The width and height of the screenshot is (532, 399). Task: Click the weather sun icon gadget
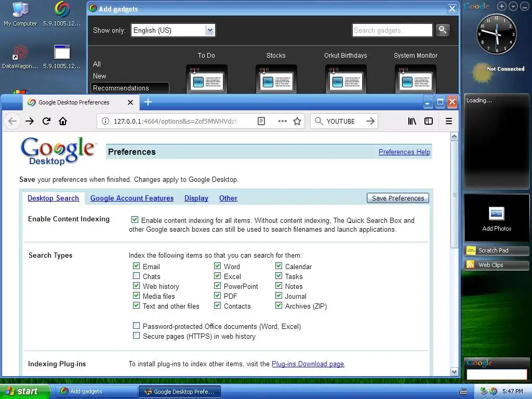pos(482,73)
